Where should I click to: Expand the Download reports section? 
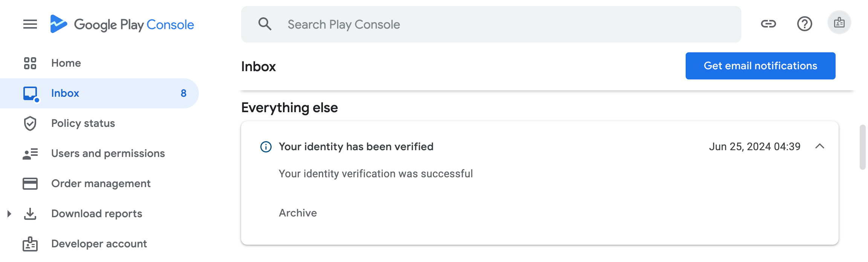pos(9,213)
